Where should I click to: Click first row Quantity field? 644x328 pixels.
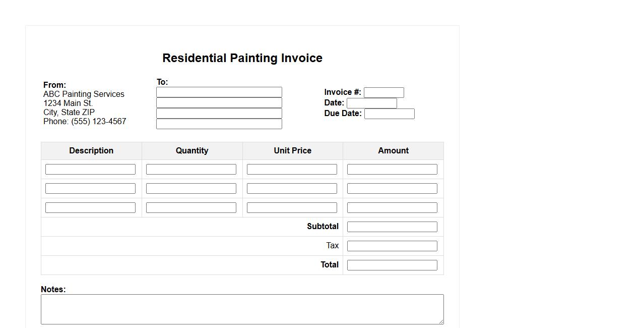tap(191, 169)
